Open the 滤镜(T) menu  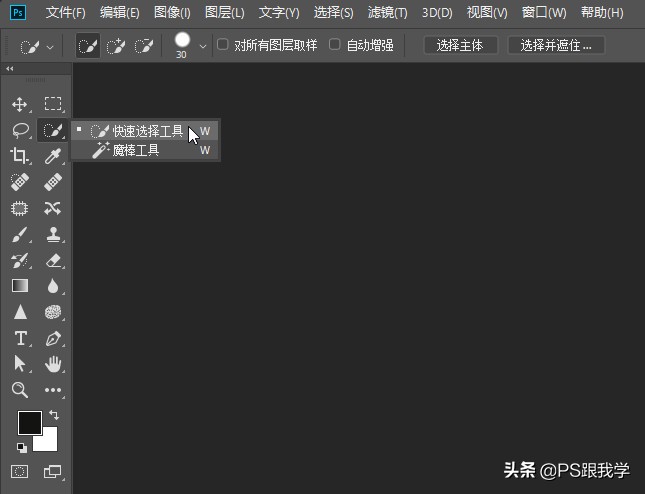point(387,13)
